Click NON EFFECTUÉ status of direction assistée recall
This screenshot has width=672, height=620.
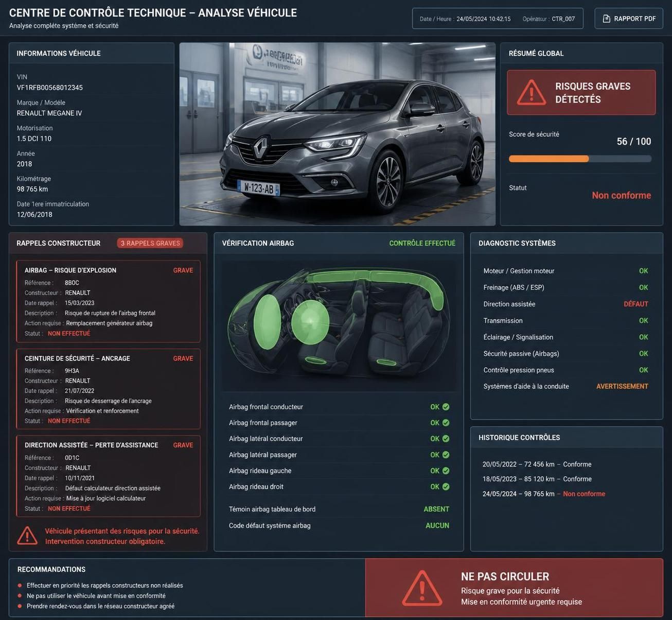click(69, 508)
